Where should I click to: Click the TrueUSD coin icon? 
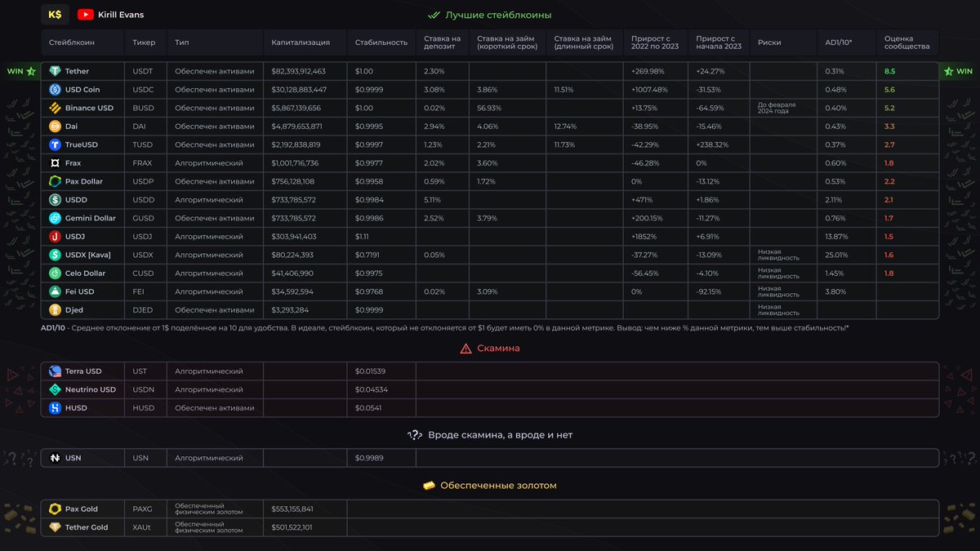56,144
